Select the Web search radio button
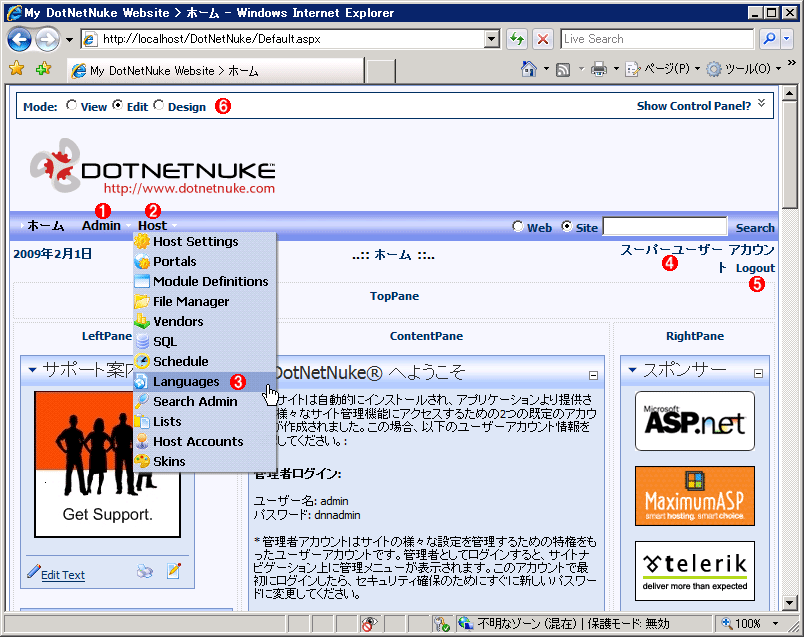The image size is (804, 637). (x=518, y=226)
